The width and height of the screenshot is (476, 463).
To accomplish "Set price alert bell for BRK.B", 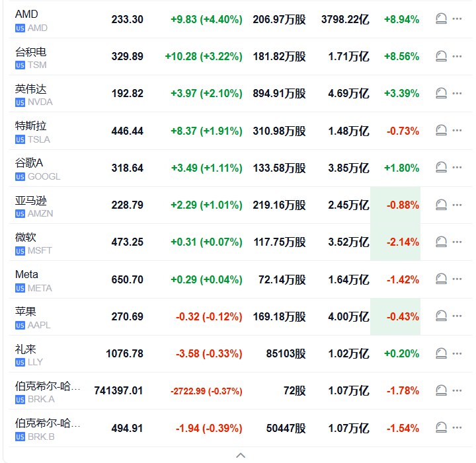I will pos(441,427).
